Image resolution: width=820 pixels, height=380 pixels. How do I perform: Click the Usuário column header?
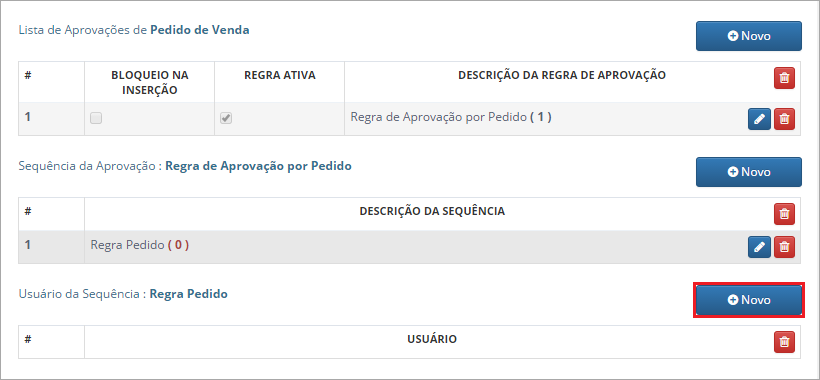pos(432,339)
